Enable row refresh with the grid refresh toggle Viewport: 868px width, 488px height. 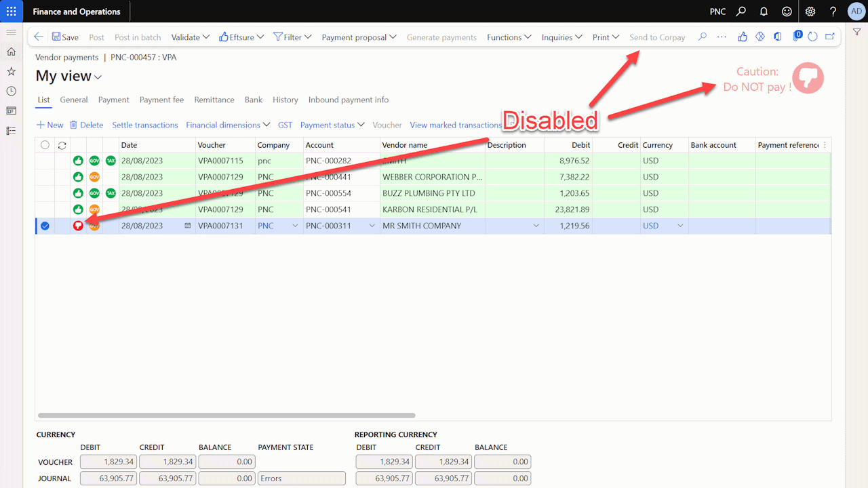tap(62, 144)
